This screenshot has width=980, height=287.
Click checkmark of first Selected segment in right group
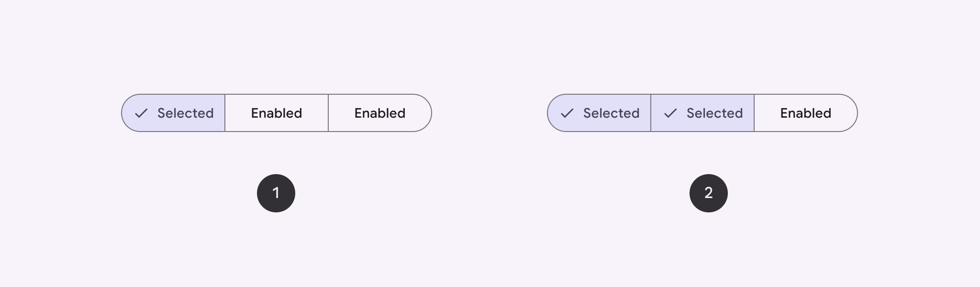click(x=567, y=113)
